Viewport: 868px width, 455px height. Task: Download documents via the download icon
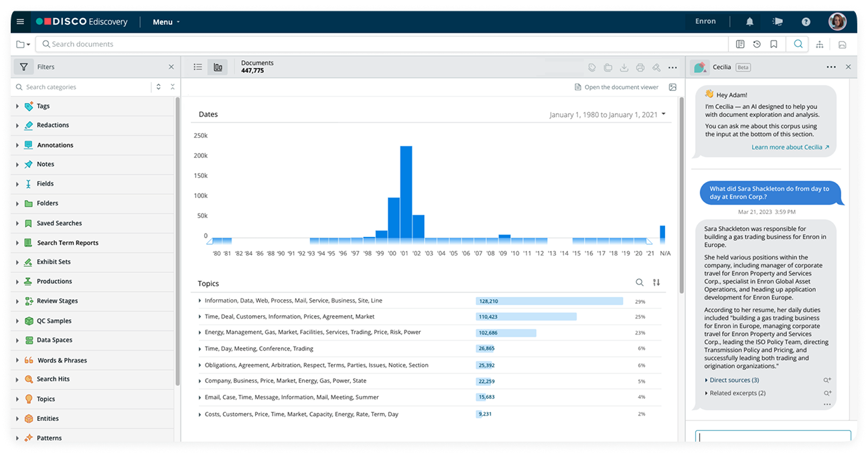624,67
